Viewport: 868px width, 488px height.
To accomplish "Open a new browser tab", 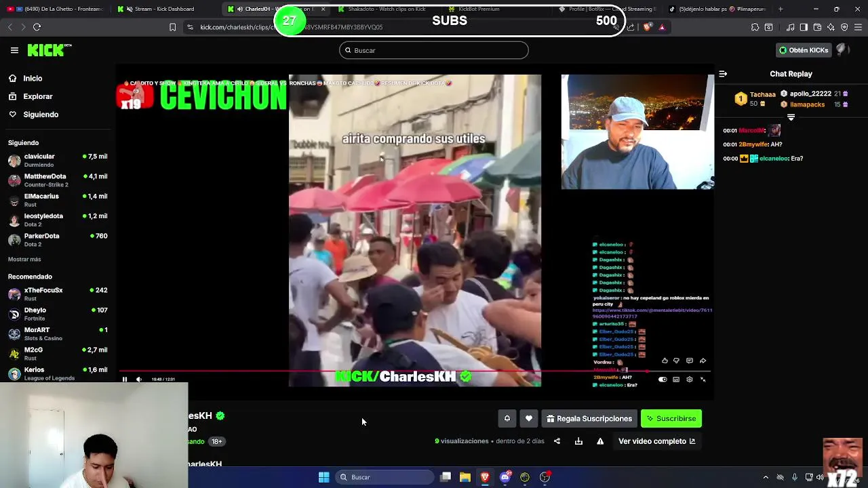I will (x=781, y=9).
